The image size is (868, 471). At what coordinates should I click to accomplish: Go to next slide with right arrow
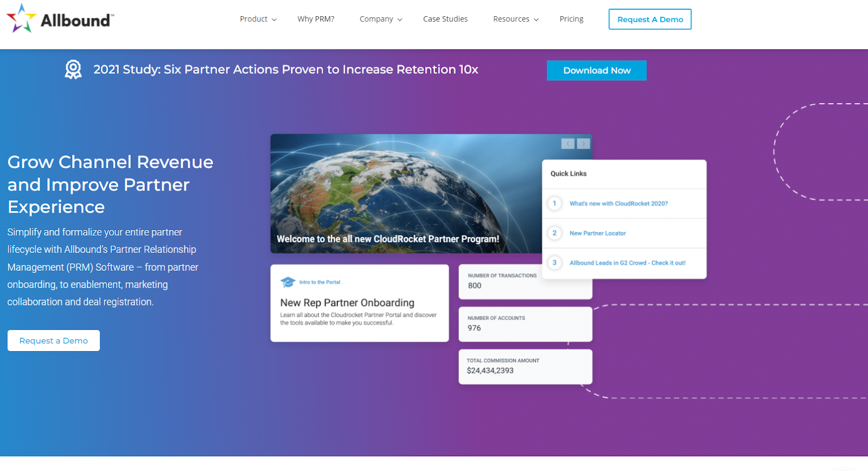pyautogui.click(x=583, y=144)
